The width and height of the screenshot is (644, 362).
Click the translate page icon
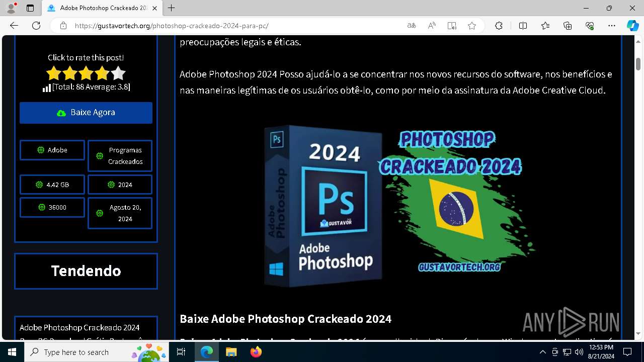tap(412, 26)
